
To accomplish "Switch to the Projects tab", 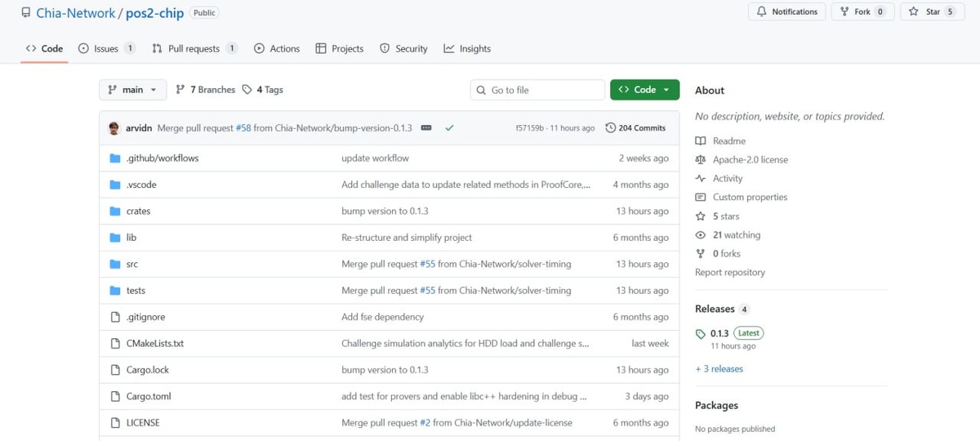I will pyautogui.click(x=340, y=48).
